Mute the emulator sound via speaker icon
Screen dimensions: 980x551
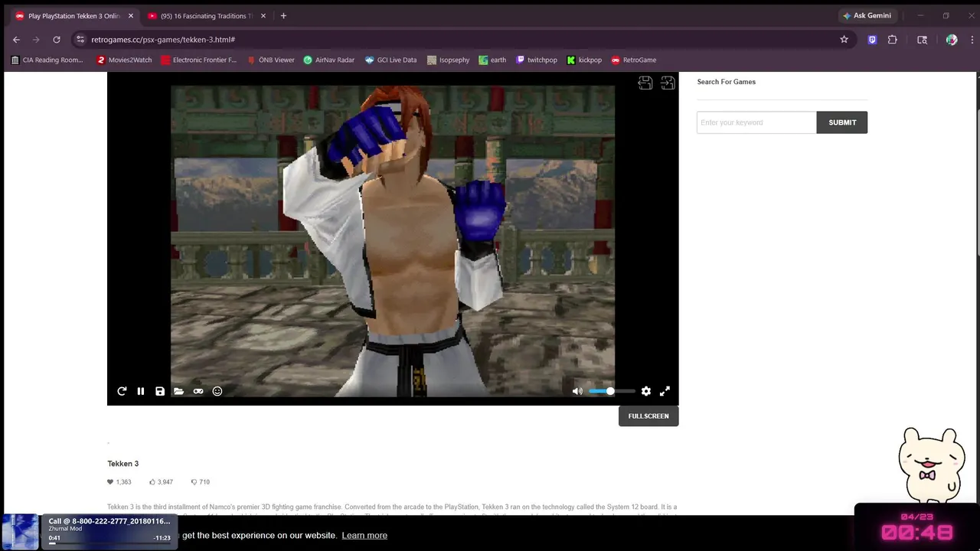(577, 391)
